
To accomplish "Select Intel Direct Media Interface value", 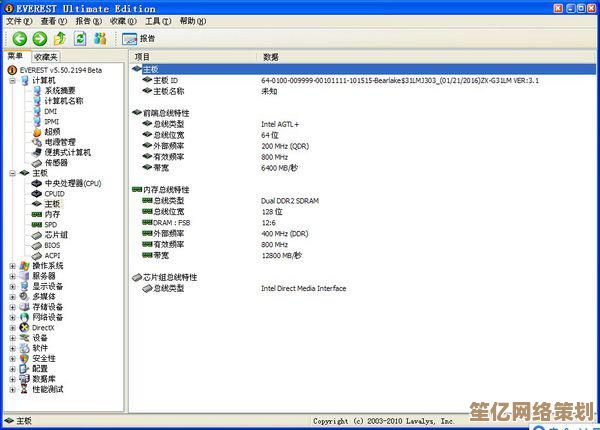I will pyautogui.click(x=304, y=288).
